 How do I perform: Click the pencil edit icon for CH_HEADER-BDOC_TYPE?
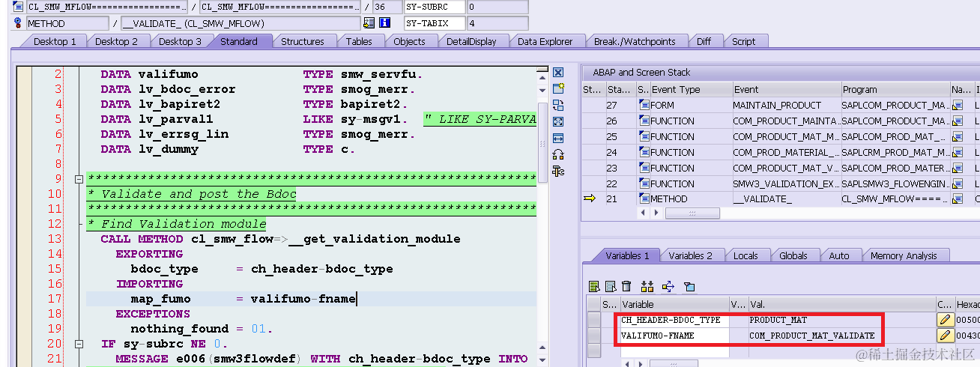click(945, 320)
